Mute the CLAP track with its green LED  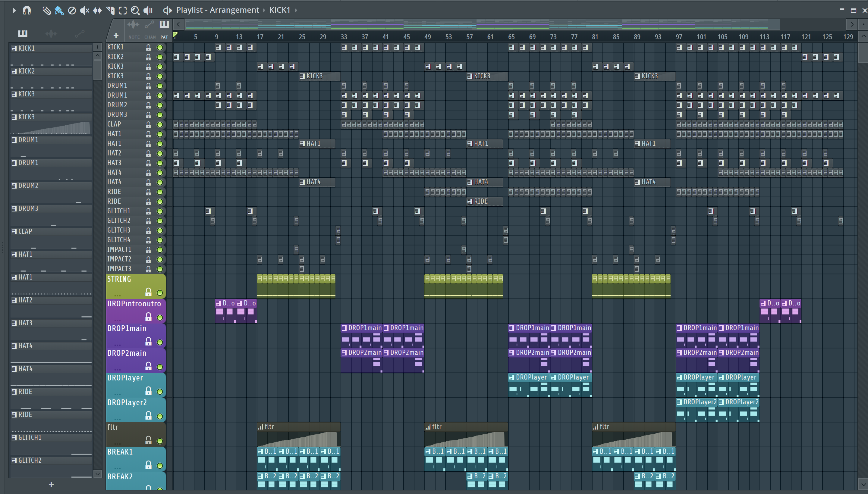tap(160, 124)
